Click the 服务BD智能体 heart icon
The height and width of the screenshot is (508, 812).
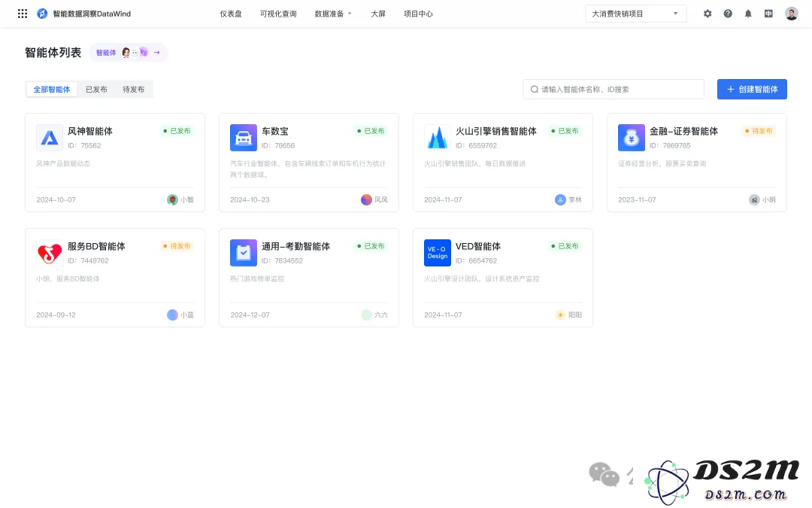50,252
